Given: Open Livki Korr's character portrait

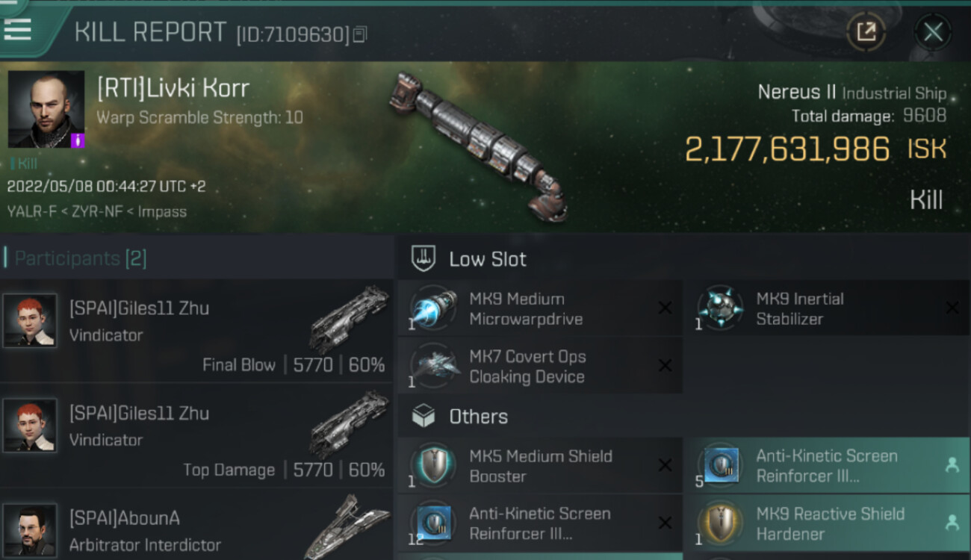Looking at the screenshot, I should click(x=46, y=110).
